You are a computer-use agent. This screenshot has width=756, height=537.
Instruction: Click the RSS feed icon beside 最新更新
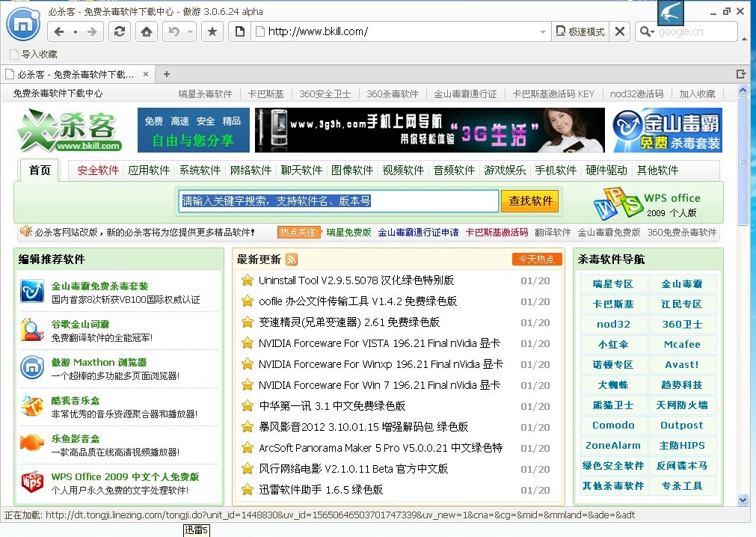point(292,260)
